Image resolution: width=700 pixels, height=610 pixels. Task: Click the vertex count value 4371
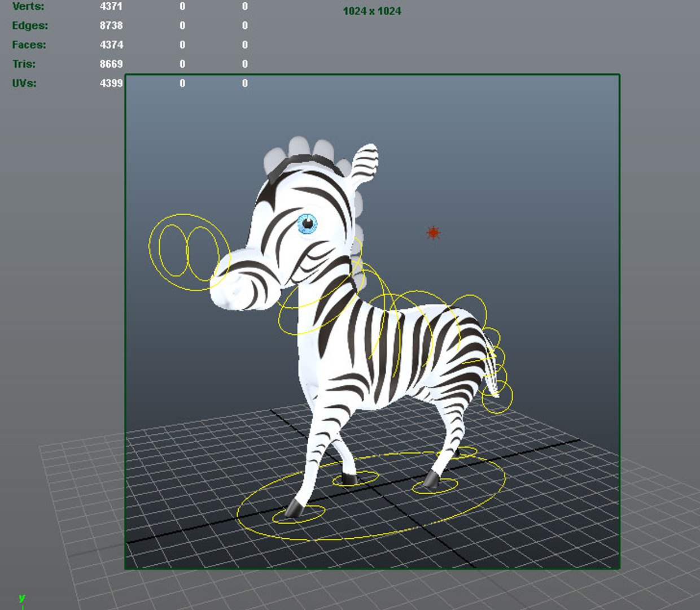tap(111, 6)
